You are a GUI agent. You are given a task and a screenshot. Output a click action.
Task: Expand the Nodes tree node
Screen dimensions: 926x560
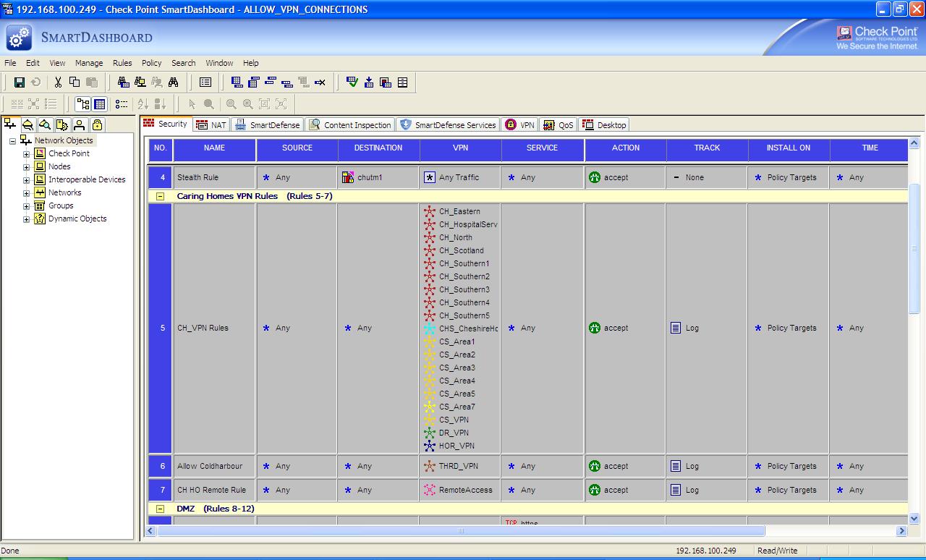pos(27,167)
